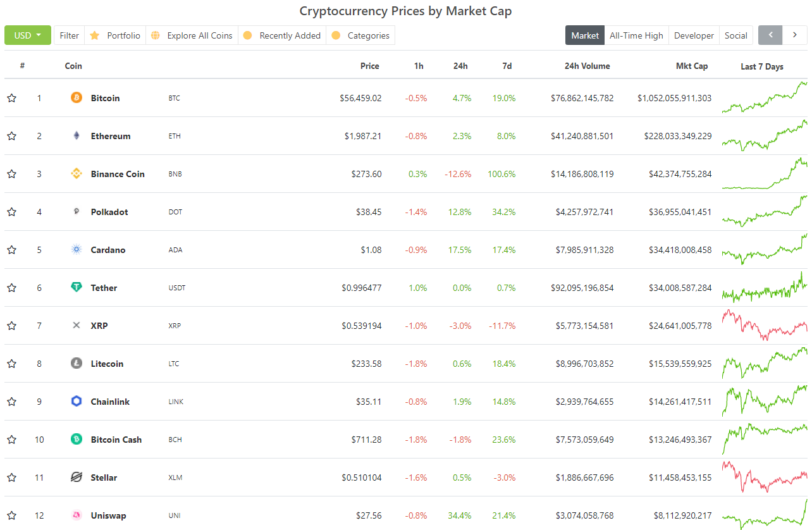
Task: Click Ethereum market cap $228,033,349,229
Action: [678, 136]
